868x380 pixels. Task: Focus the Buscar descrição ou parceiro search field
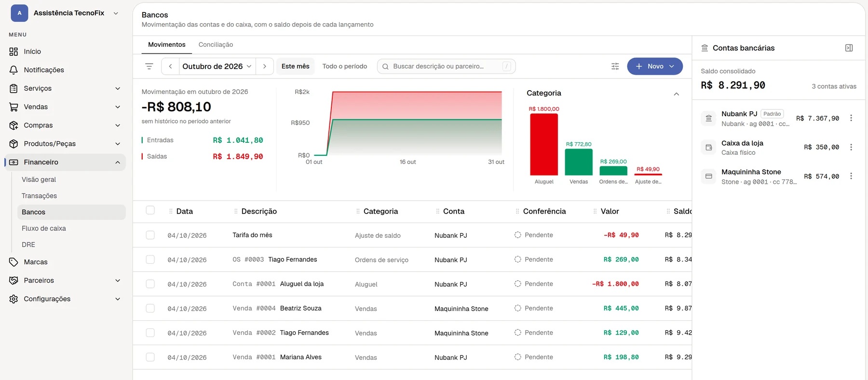pyautogui.click(x=447, y=67)
